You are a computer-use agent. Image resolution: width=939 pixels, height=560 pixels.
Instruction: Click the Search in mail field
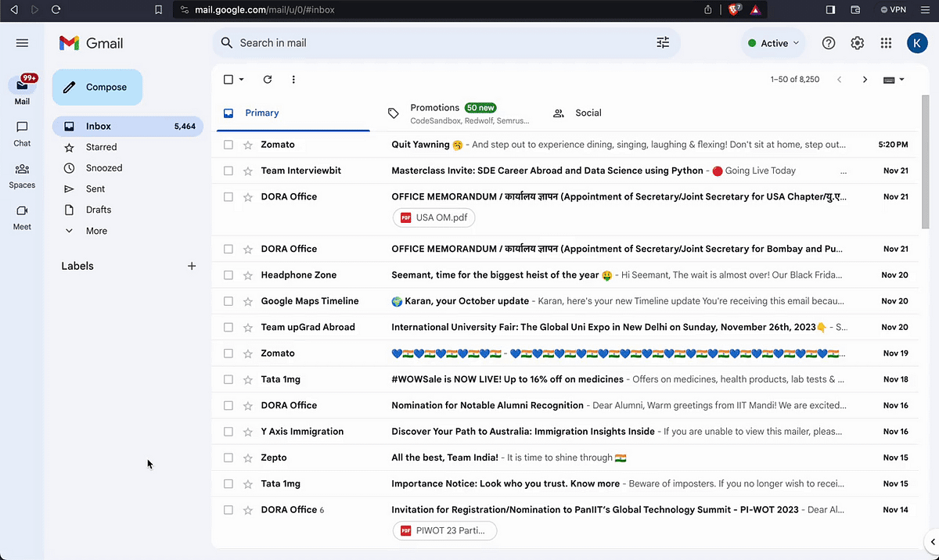(446, 43)
